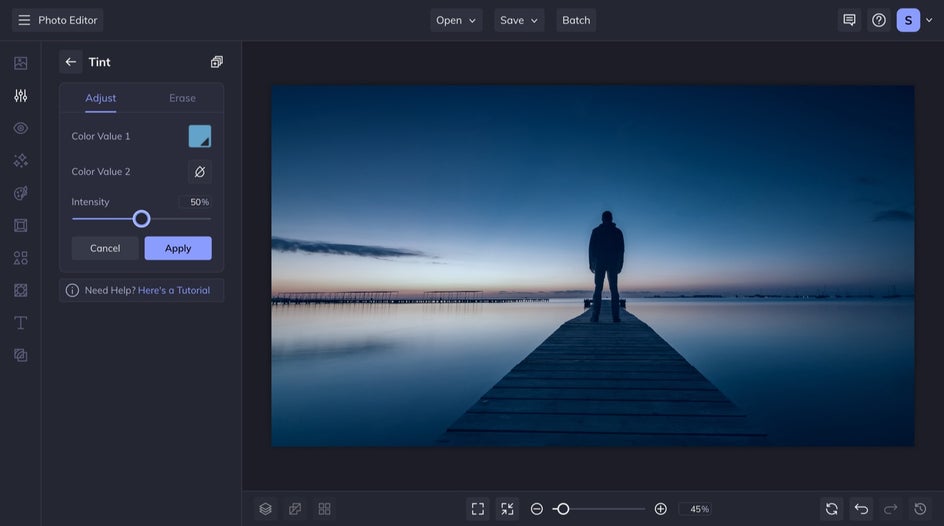Open the help question mark icon

[x=879, y=20]
